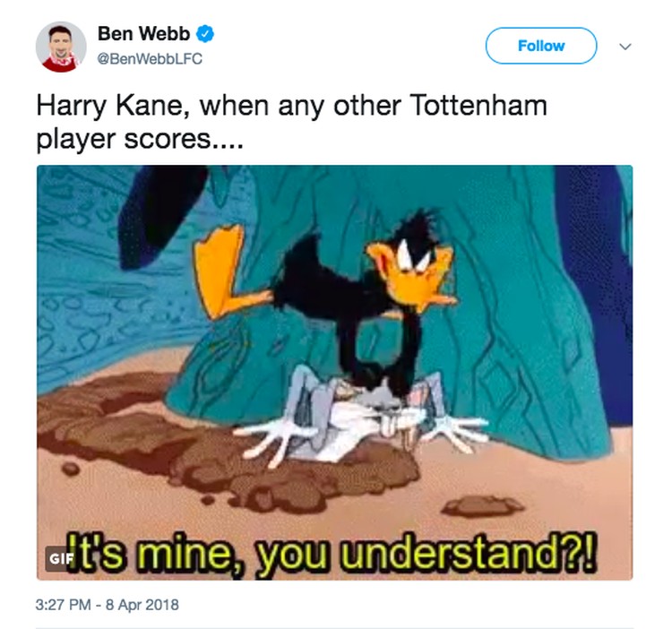Click the "It's mine, you understand?!" caption
Screen dimensions: 672x629
tap(332, 556)
